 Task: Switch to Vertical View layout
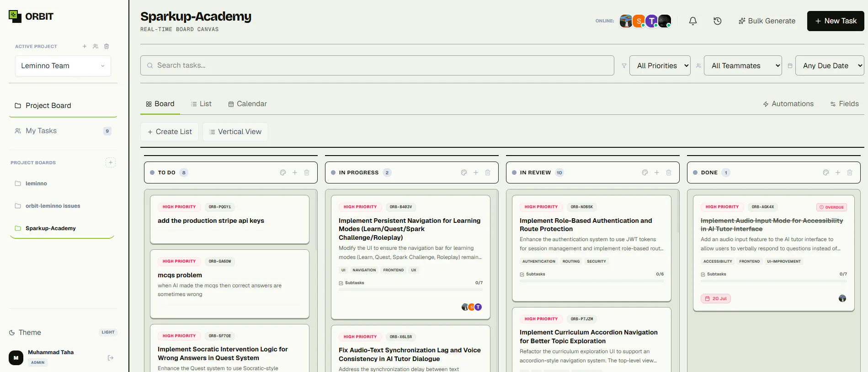[235, 132]
